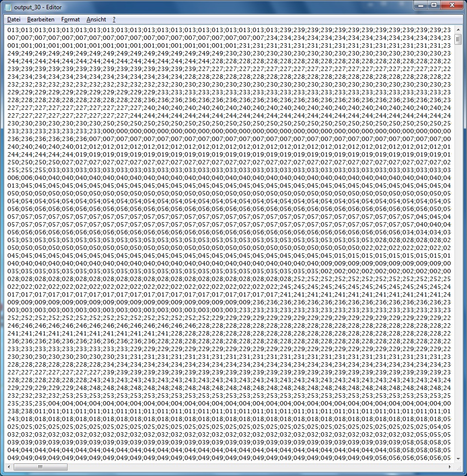This screenshot has width=467, height=476.
Task: Open the Datei menu
Action: pyautogui.click(x=14, y=19)
